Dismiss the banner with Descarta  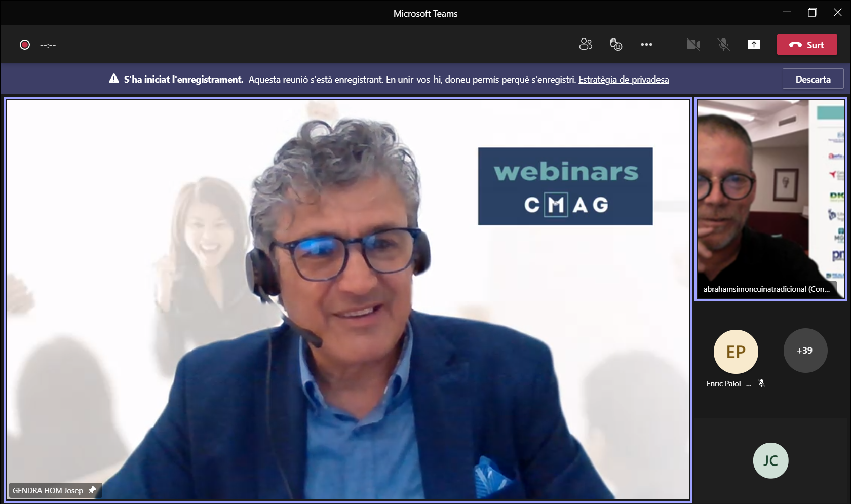tap(813, 79)
